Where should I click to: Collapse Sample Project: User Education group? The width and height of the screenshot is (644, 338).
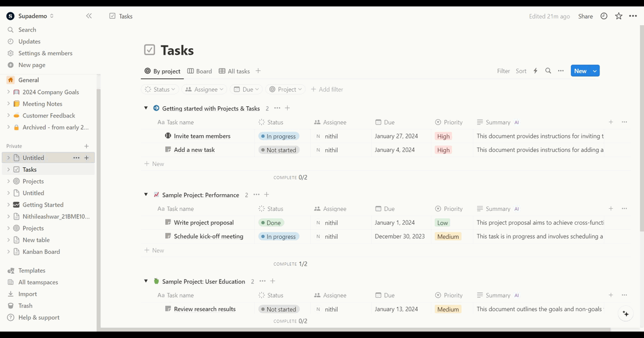tap(145, 281)
